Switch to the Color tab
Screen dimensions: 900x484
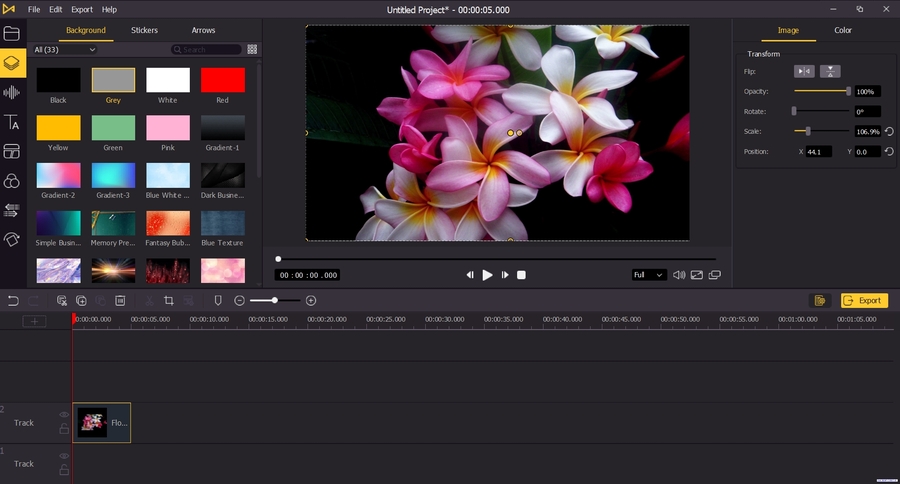(843, 30)
